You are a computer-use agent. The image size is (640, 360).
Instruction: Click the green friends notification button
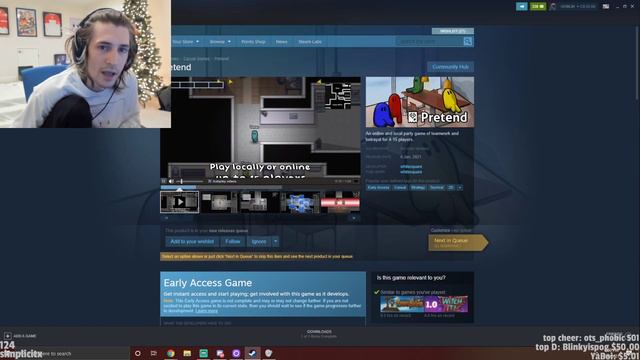538,7
